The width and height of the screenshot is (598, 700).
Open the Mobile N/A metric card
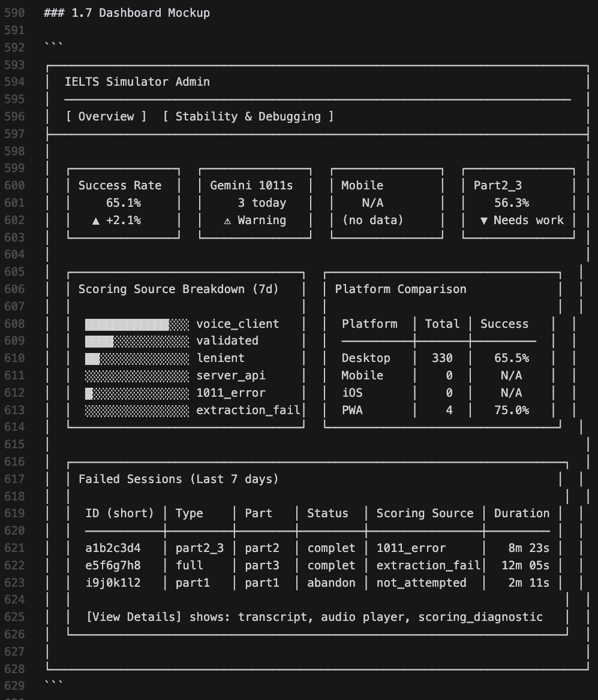[x=387, y=203]
